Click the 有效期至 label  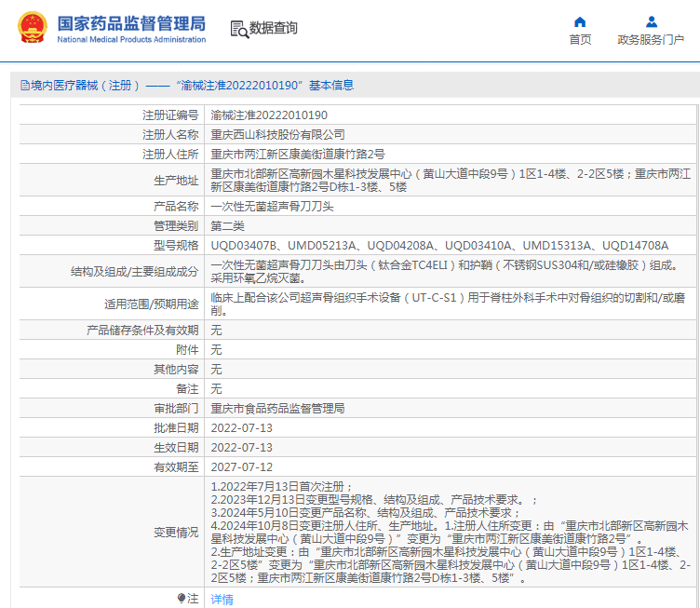(x=176, y=466)
